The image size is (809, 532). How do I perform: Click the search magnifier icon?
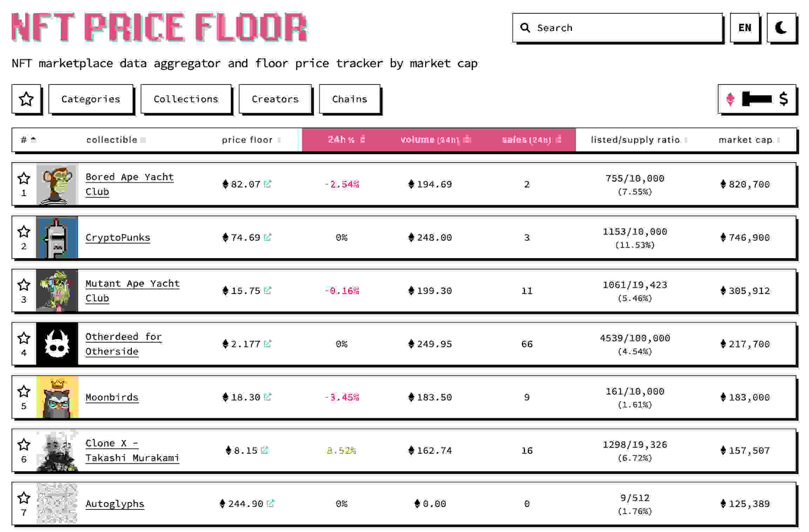coord(525,28)
